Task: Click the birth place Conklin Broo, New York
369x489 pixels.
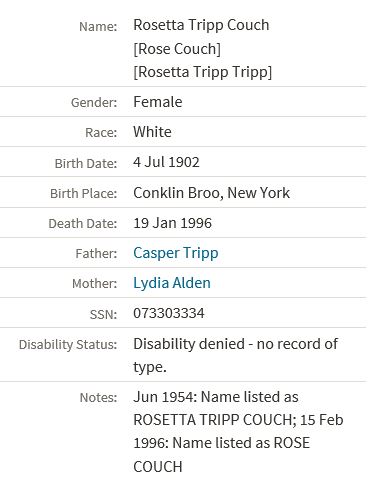Action: click(212, 193)
